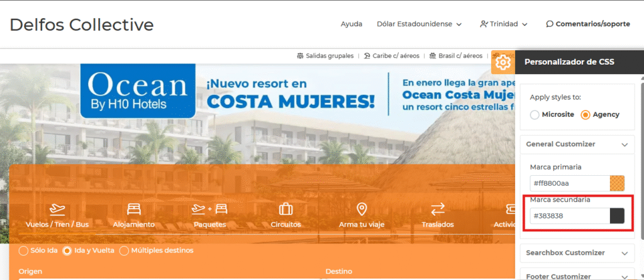Select the Múltiples destinos radio button
The image size is (644, 280).
click(x=124, y=251)
